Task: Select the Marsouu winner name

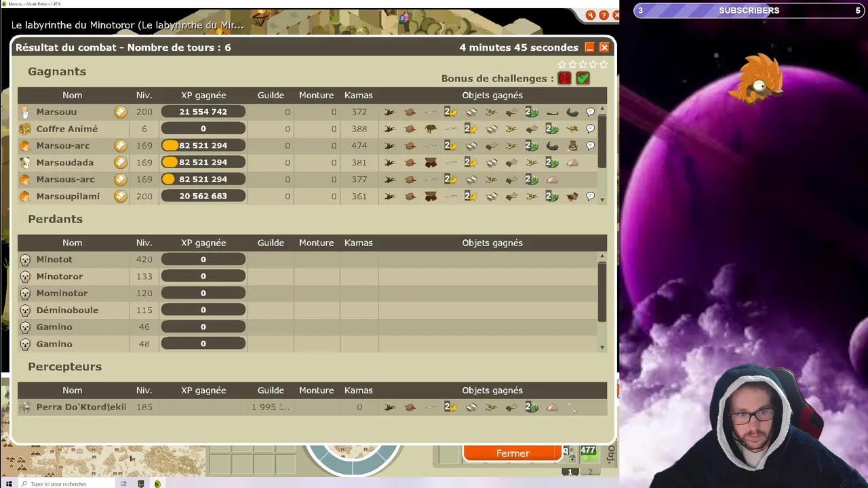Action: pyautogui.click(x=56, y=112)
